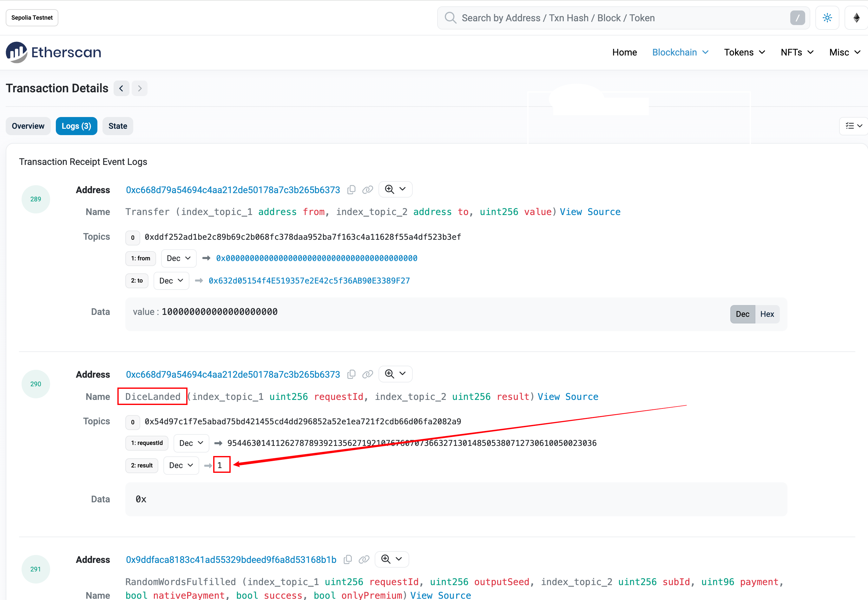This screenshot has height=600, width=868.
Task: Open log 290 contract address link
Action: pos(233,375)
